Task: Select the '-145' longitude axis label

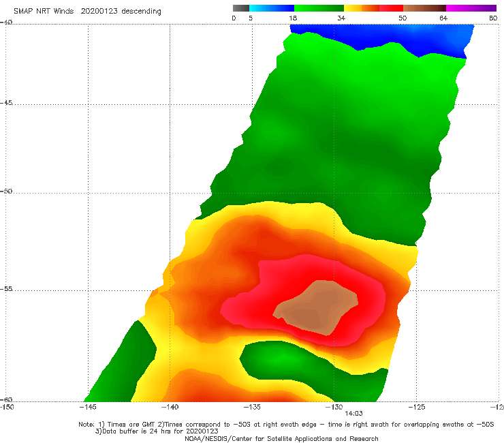Action: 88,407
